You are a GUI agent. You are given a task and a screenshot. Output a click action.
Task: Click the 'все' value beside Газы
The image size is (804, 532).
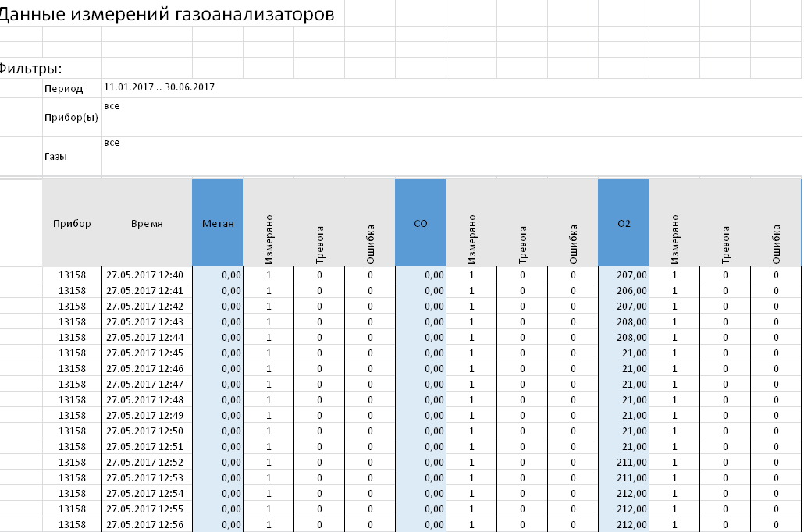[112, 143]
